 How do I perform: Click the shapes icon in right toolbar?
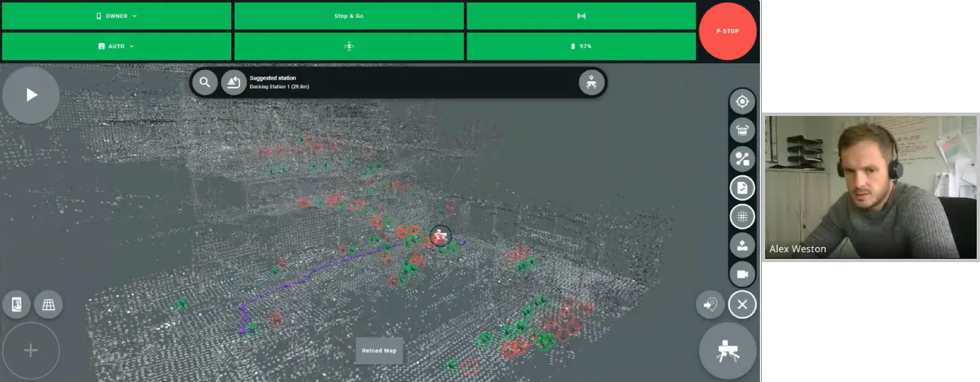pos(742,159)
